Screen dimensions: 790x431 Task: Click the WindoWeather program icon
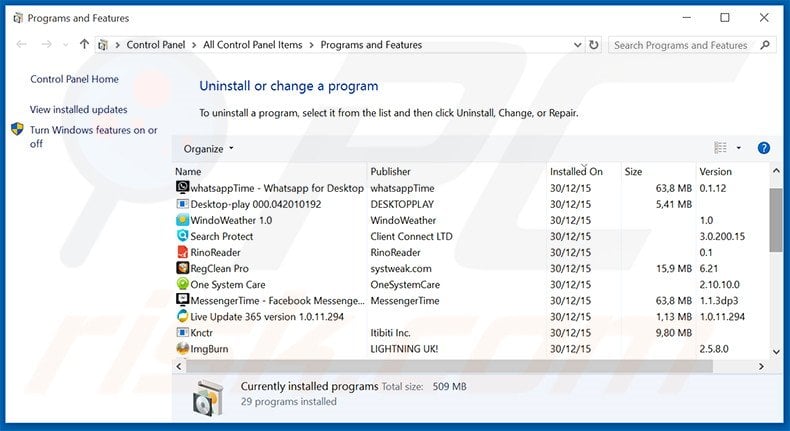(x=182, y=220)
